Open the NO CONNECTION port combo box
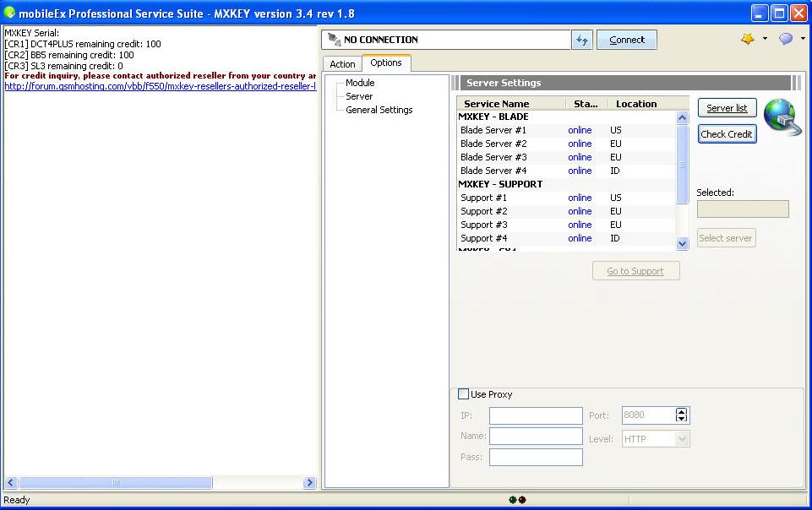 446,40
